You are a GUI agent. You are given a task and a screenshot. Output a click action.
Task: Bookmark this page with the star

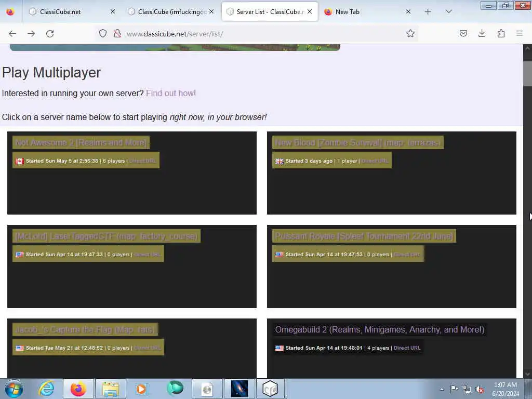tap(410, 33)
